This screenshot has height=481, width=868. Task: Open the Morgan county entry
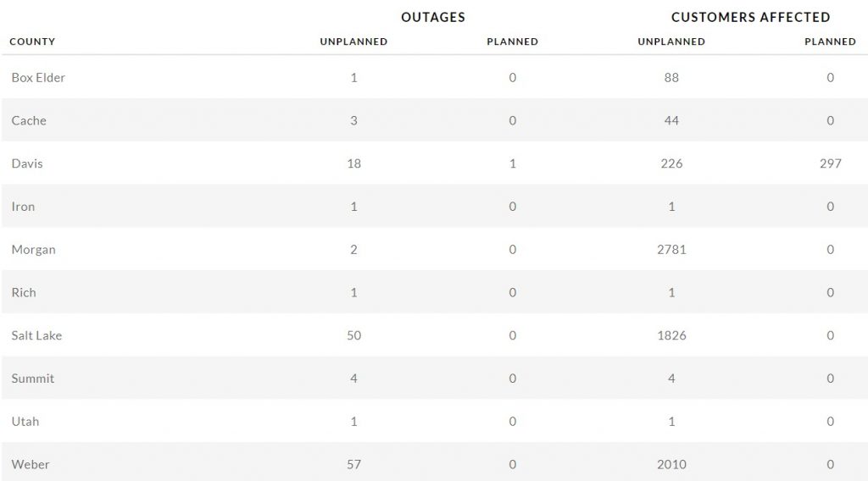click(33, 250)
